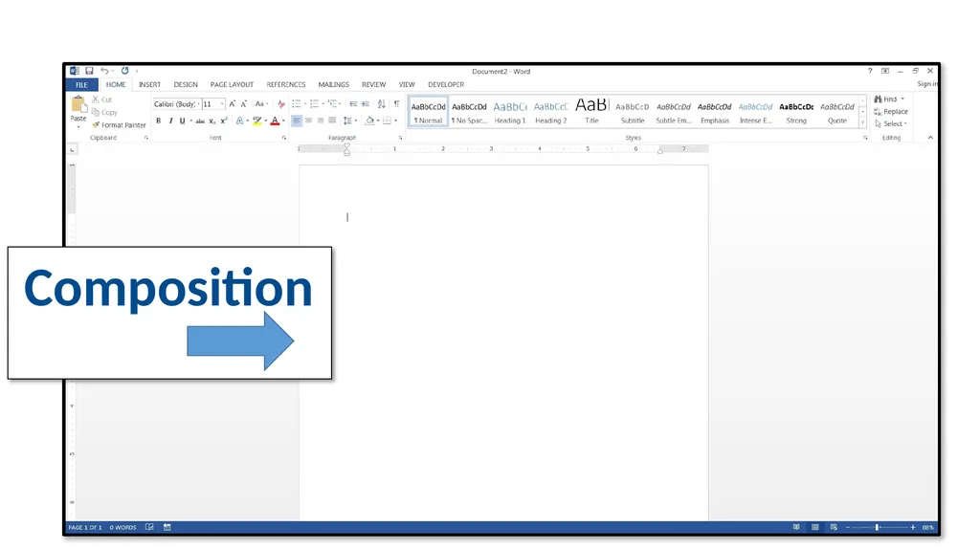Click macro recording icon in status bar
The height and width of the screenshot is (550, 980).
tap(167, 527)
